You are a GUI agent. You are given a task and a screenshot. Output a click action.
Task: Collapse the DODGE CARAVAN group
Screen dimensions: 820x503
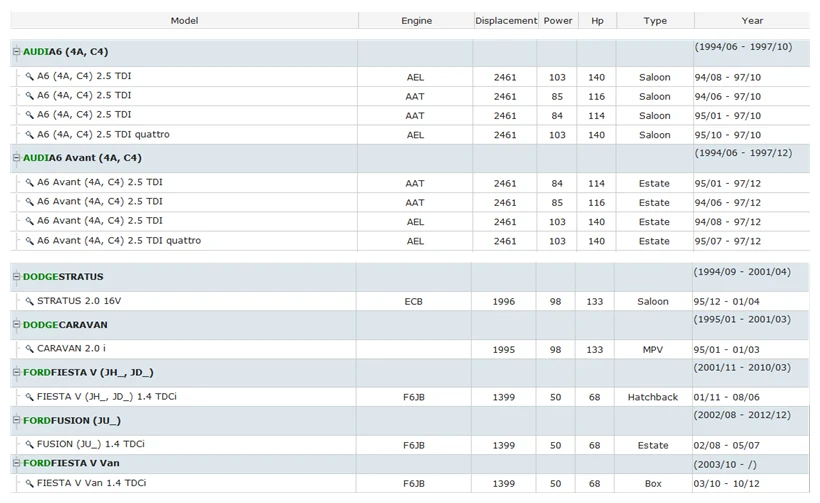point(16,324)
